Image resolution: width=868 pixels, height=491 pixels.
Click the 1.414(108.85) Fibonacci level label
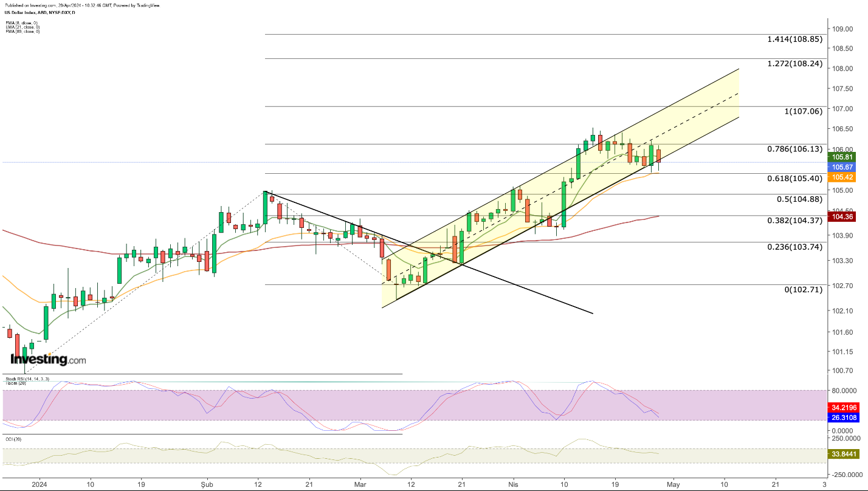[x=795, y=39]
